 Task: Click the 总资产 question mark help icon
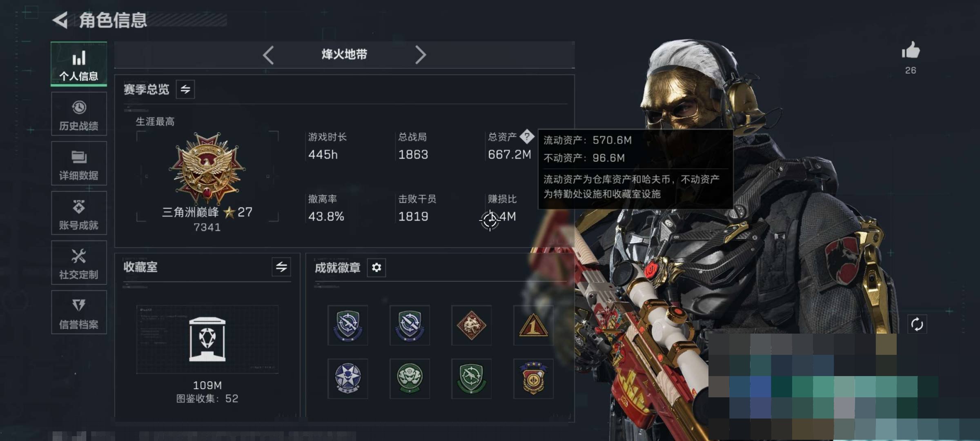pos(527,137)
